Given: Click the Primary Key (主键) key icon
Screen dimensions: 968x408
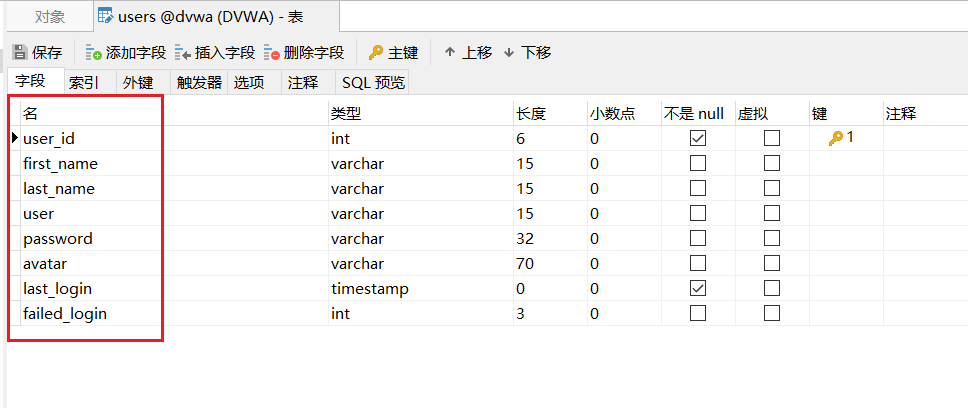Looking at the screenshot, I should [x=376, y=52].
